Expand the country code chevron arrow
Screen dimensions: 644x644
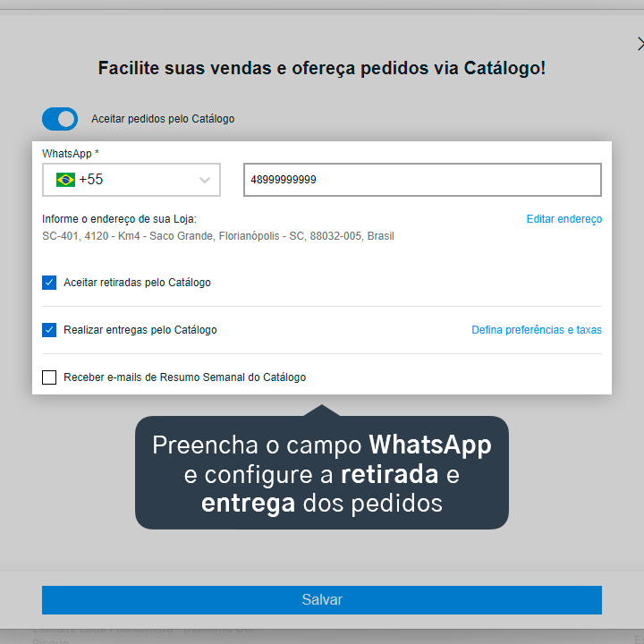pyautogui.click(x=205, y=180)
